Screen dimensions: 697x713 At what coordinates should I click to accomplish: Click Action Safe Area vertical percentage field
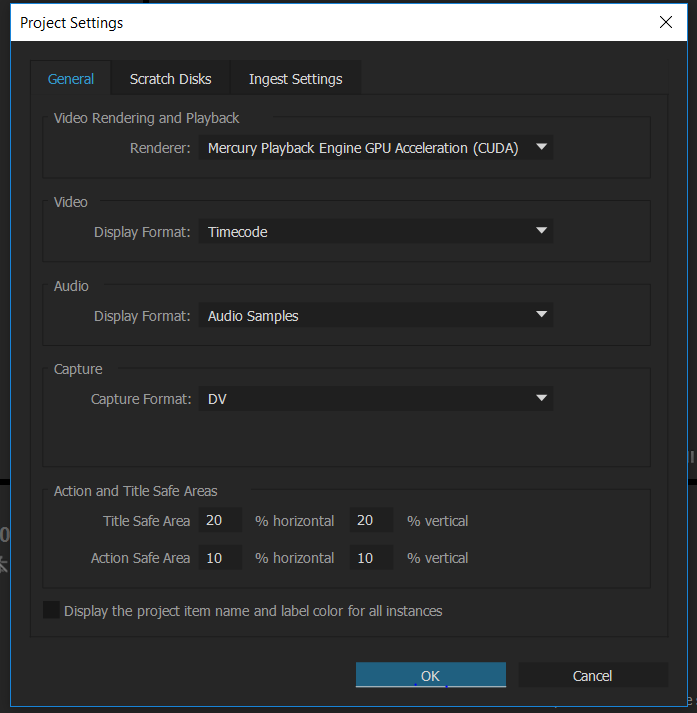[x=371, y=558]
